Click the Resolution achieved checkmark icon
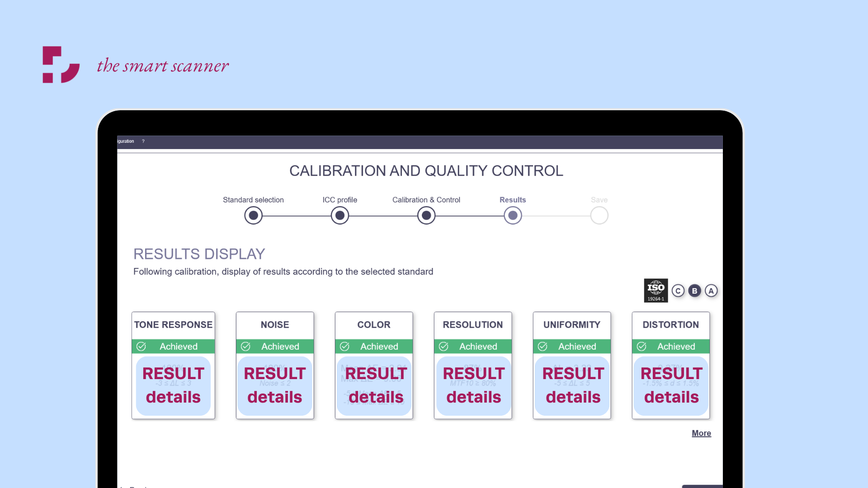The height and width of the screenshot is (488, 868). tap(443, 347)
